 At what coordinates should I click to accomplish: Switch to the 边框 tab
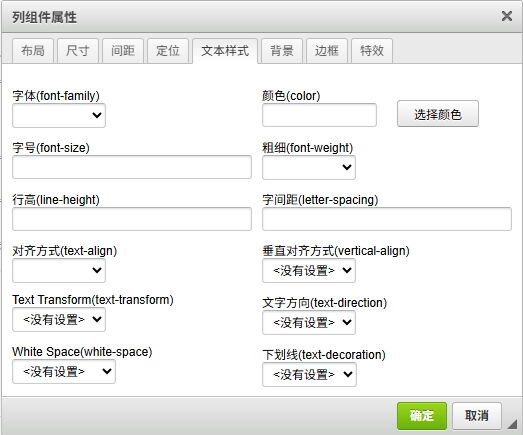[x=327, y=51]
